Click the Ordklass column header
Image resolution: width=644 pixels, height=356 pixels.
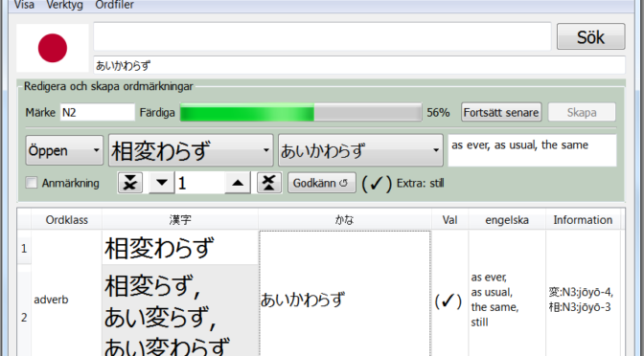pos(66,220)
